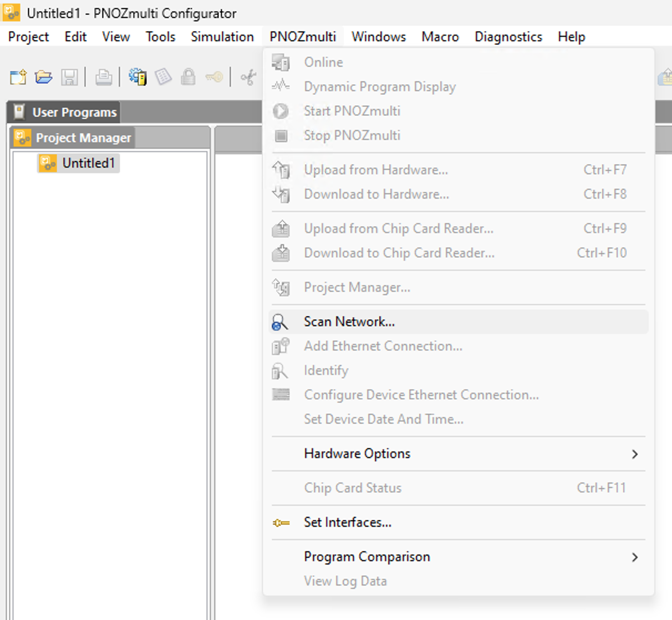Switch to the User Programs tab
The width and height of the screenshot is (672, 620).
pyautogui.click(x=64, y=112)
